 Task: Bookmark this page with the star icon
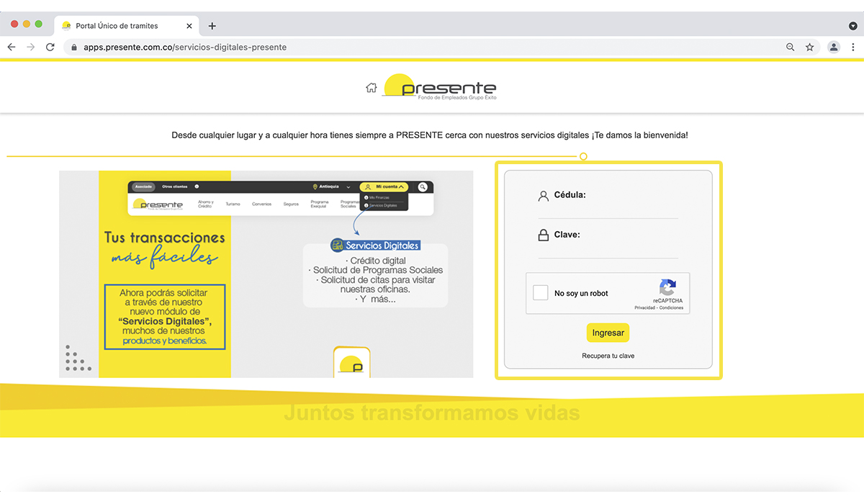point(810,47)
